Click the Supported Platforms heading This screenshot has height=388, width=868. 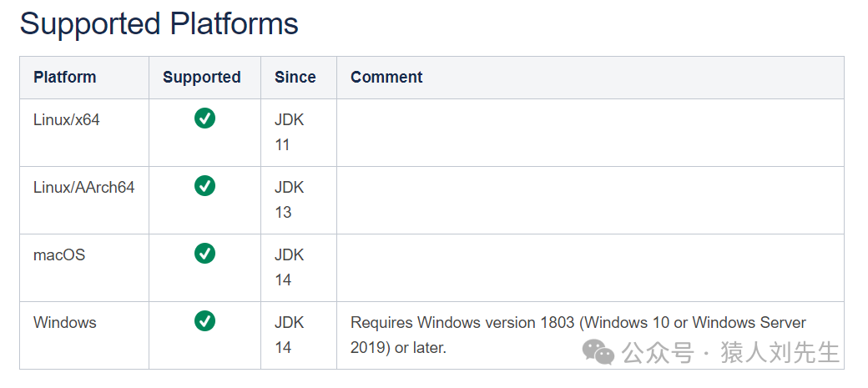[x=159, y=24]
